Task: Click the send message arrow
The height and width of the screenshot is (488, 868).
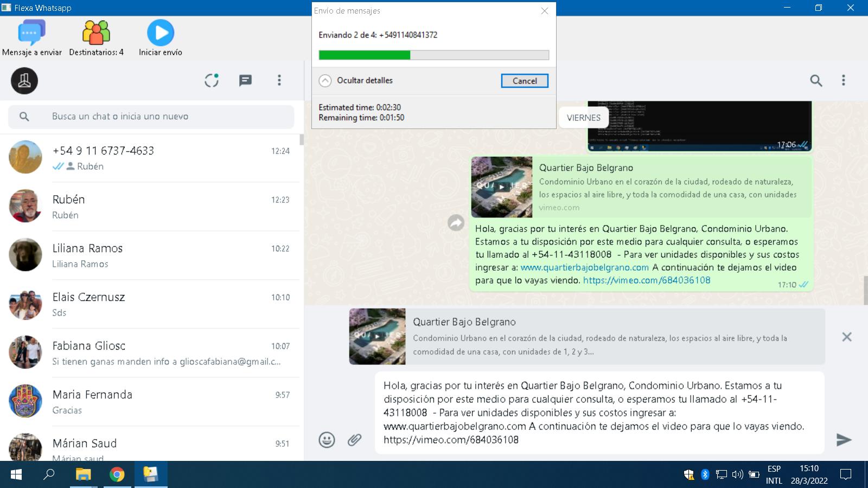Action: [844, 440]
